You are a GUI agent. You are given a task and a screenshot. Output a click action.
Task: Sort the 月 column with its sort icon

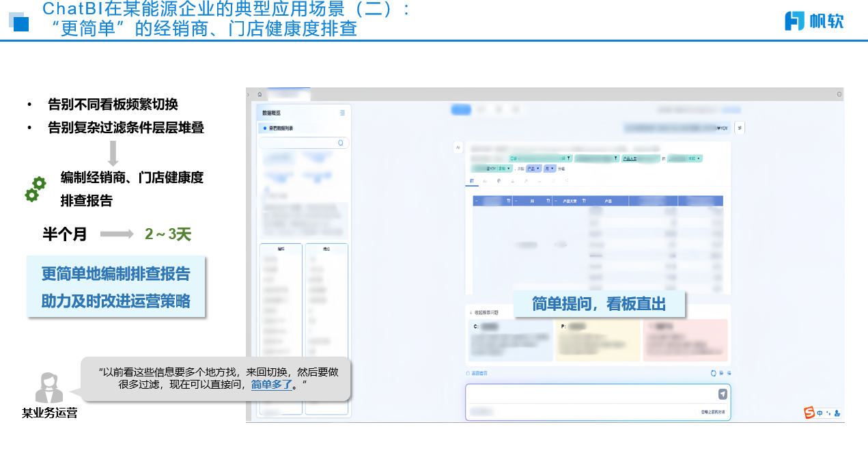(x=548, y=201)
